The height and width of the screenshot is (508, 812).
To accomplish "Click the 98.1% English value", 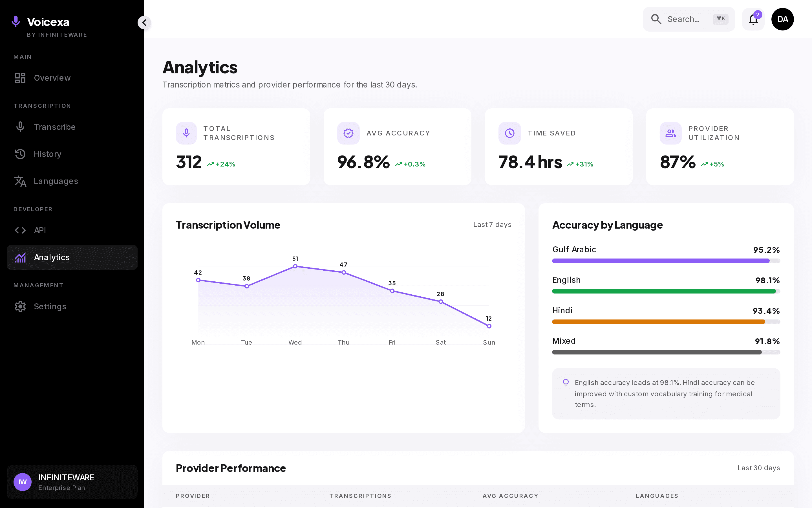I will click(767, 281).
